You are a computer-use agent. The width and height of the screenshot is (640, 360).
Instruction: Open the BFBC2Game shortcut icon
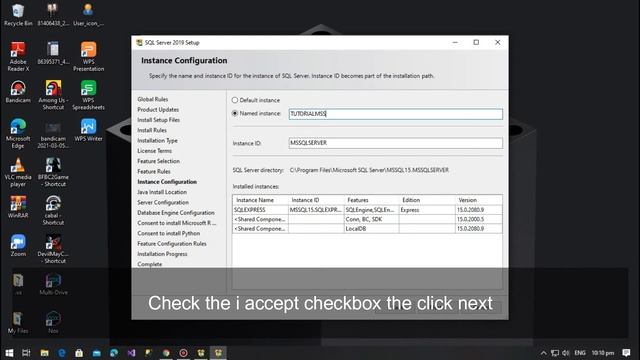pos(53,172)
